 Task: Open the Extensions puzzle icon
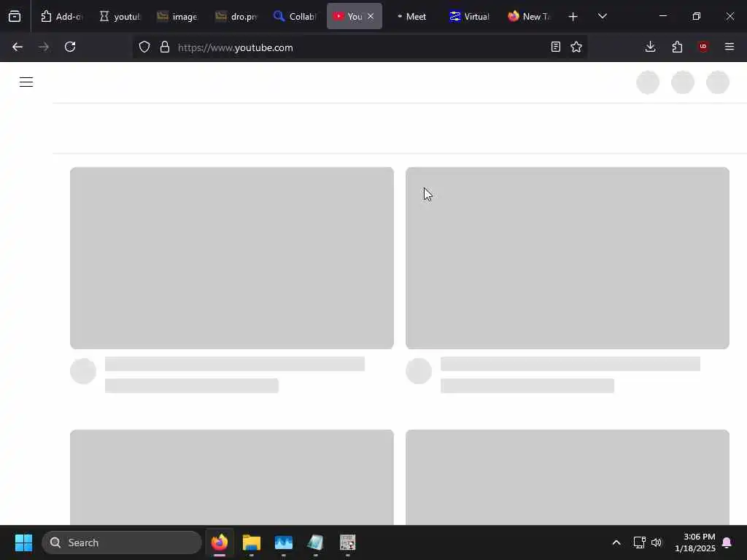tap(677, 47)
